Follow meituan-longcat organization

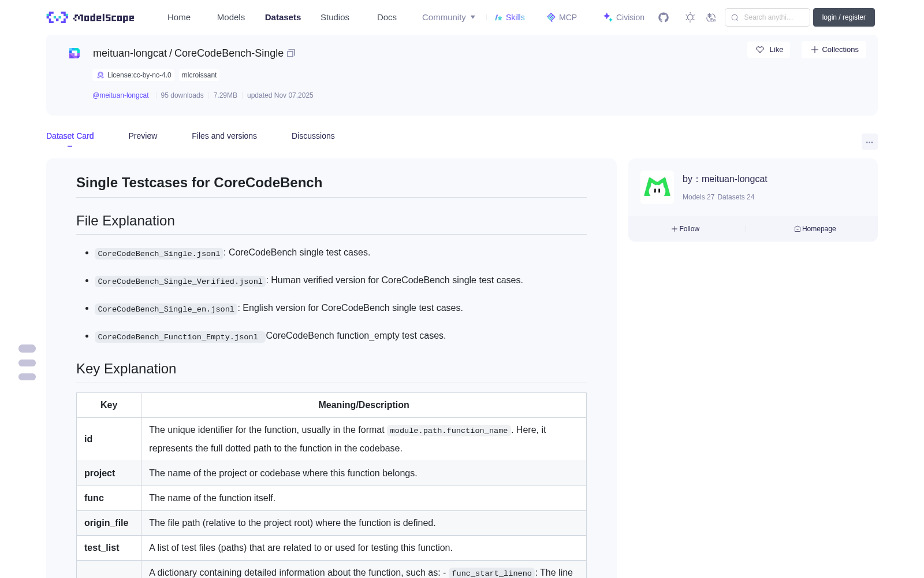(685, 229)
